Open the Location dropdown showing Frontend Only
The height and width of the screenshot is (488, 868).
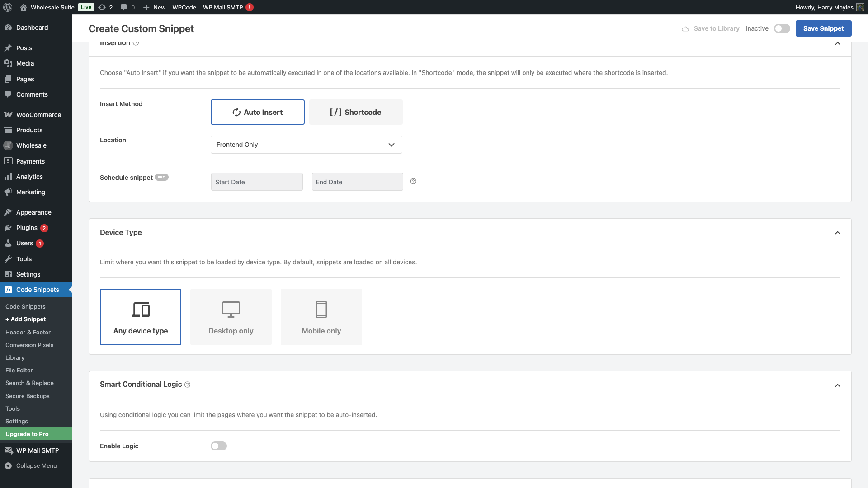pyautogui.click(x=306, y=145)
